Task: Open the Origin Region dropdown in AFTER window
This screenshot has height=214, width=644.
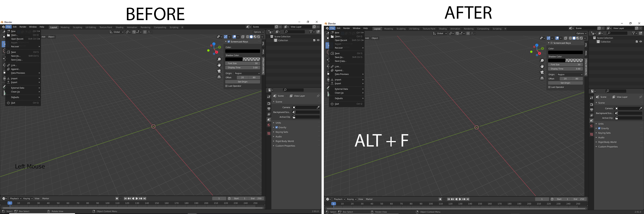Action: (x=570, y=74)
